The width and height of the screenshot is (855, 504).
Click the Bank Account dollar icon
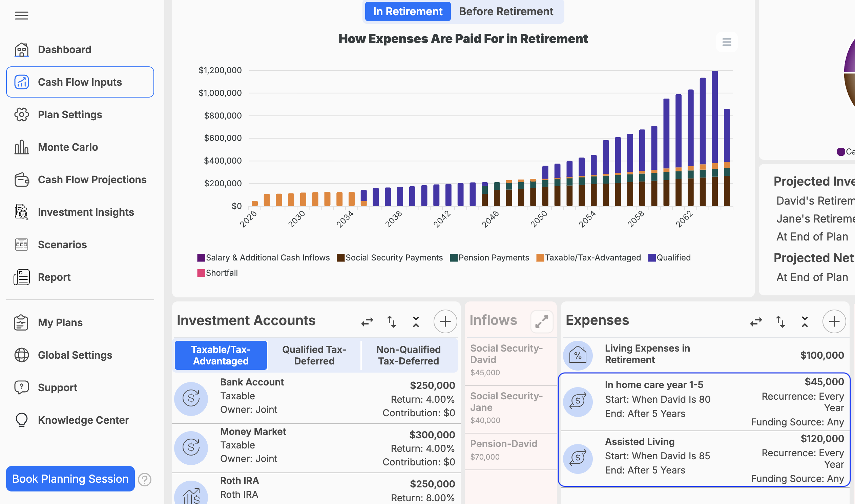(191, 399)
